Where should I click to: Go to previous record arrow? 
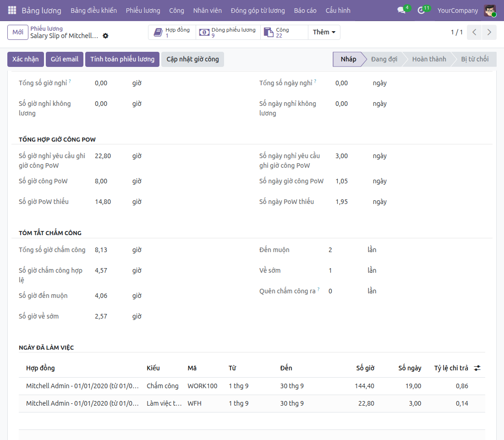coord(474,32)
